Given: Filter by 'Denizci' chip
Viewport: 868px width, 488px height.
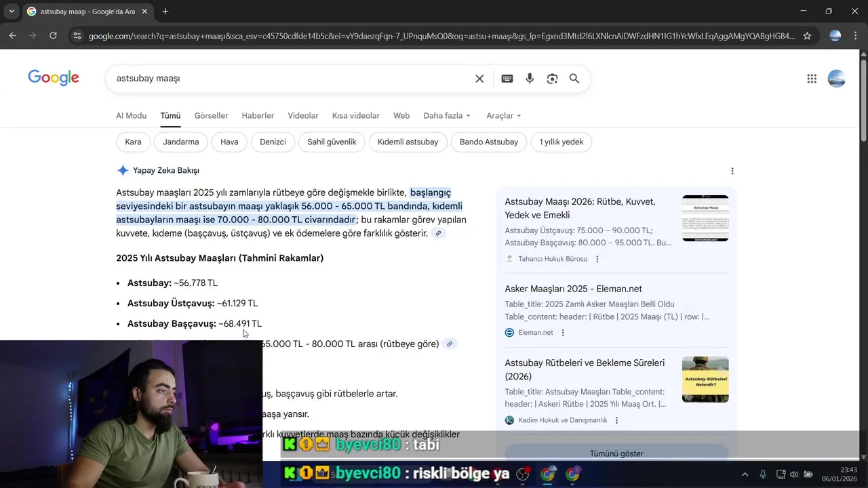Looking at the screenshot, I should [273, 142].
